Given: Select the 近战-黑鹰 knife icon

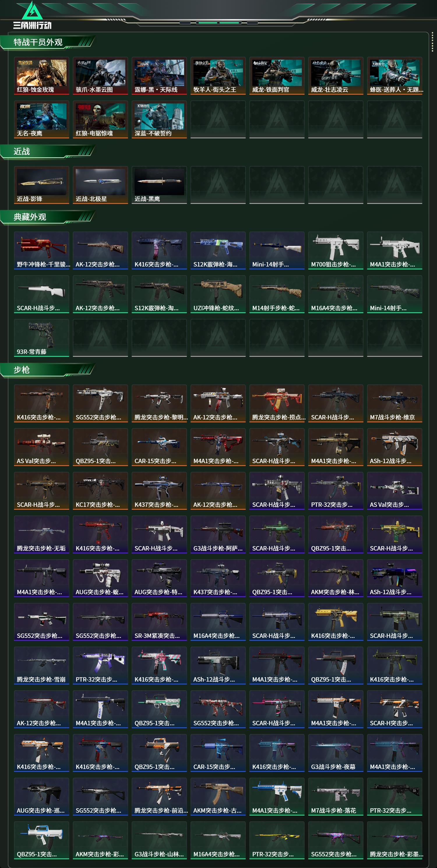Looking at the screenshot, I should pyautogui.click(x=159, y=185).
